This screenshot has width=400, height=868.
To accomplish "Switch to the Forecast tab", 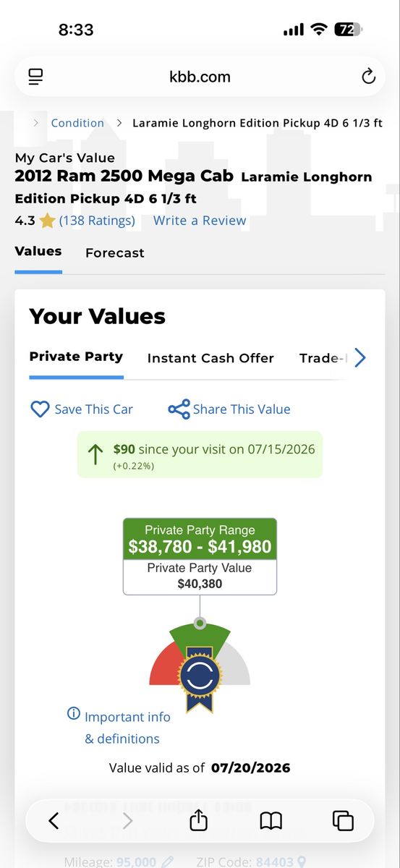I will [115, 253].
